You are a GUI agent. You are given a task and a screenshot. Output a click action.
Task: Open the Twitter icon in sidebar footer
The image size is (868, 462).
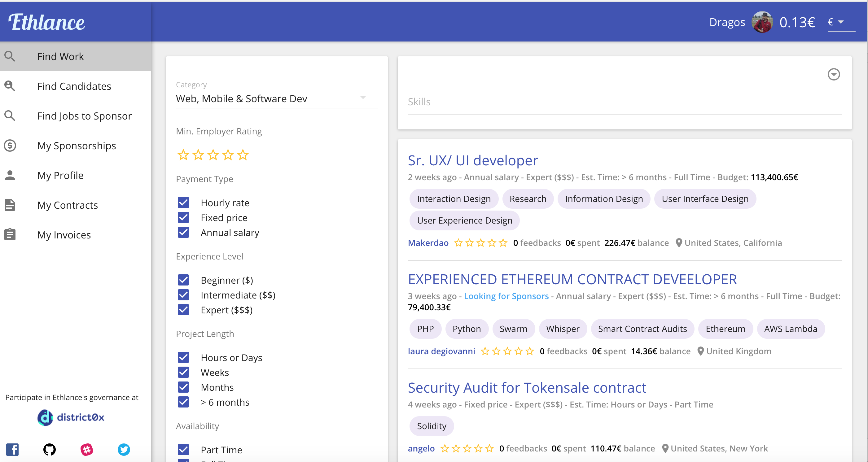pos(124,449)
